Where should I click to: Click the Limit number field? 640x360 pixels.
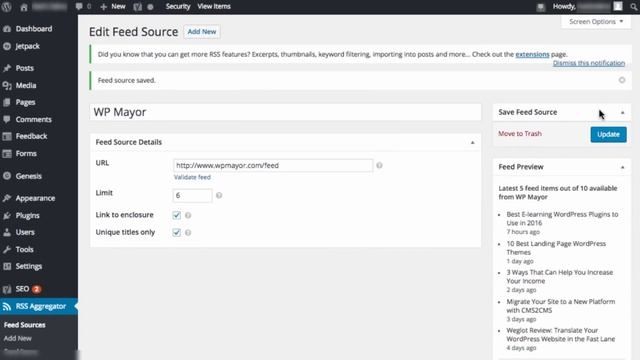[192, 196]
